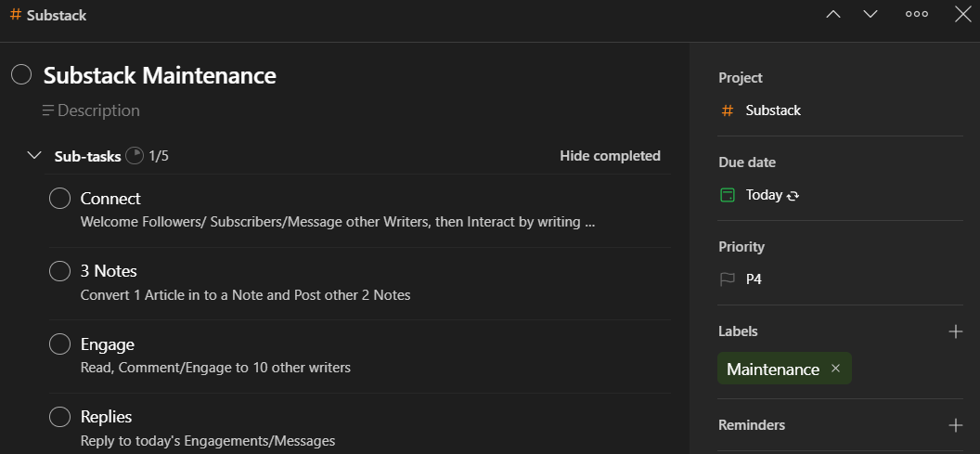The height and width of the screenshot is (454, 980).
Task: Mark the Replies sub-task complete
Action: point(60,417)
